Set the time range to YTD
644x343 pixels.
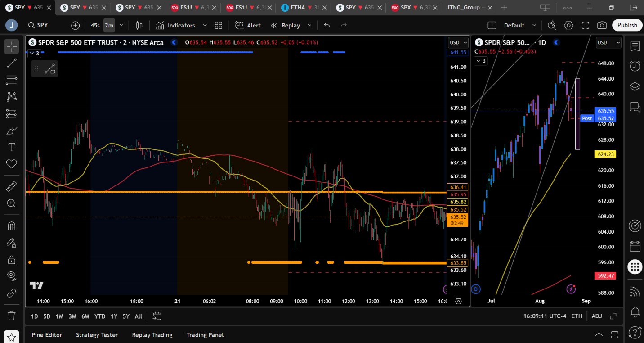(100, 316)
